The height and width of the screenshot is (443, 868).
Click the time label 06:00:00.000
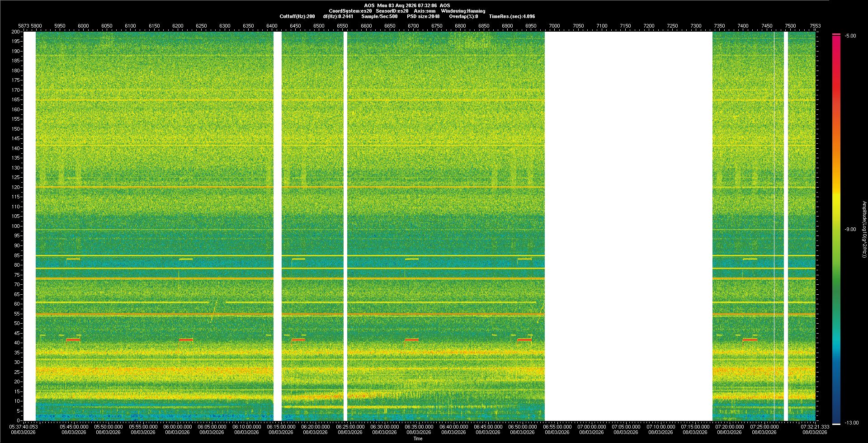click(x=177, y=426)
